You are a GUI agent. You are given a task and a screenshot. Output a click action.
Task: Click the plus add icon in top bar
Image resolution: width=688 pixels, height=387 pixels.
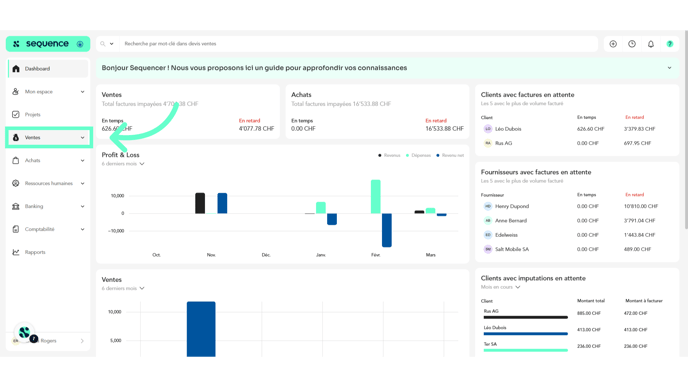[613, 44]
